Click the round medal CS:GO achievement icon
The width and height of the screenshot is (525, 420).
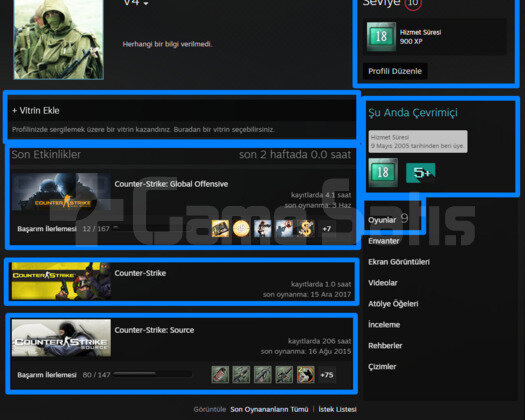pyautogui.click(x=241, y=229)
